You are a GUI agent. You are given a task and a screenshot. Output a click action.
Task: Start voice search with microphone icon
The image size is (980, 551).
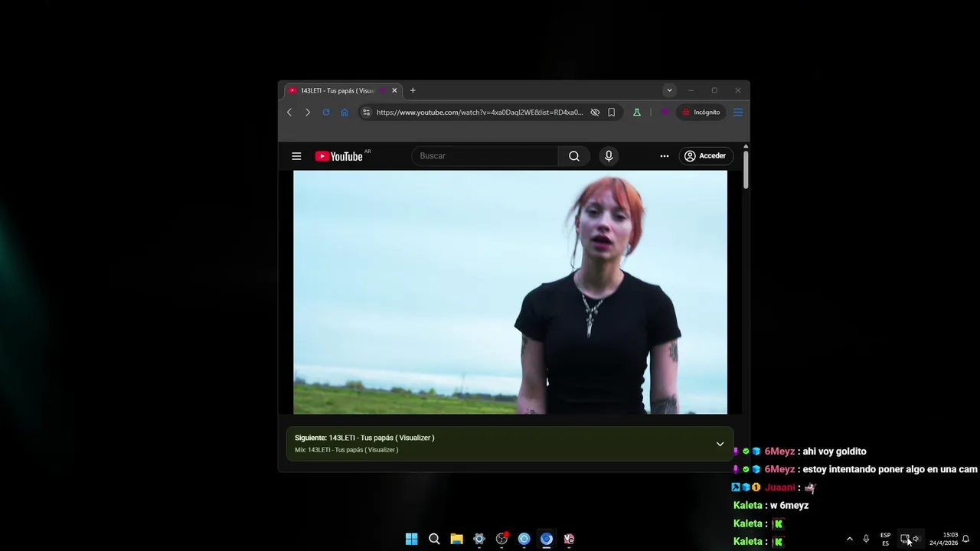[x=609, y=156]
